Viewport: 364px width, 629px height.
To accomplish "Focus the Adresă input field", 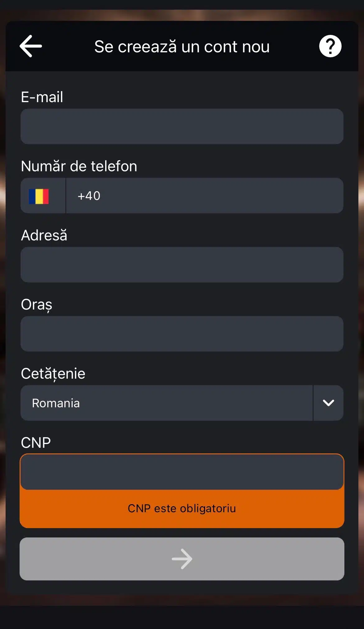I will 182,265.
